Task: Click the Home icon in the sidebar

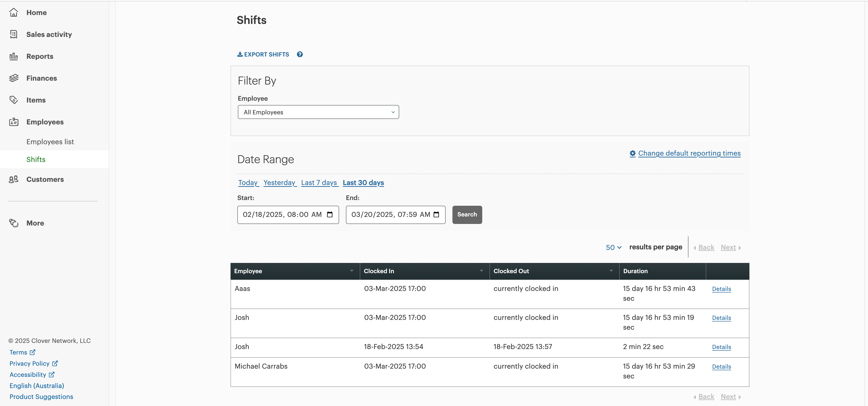Action: coord(13,13)
